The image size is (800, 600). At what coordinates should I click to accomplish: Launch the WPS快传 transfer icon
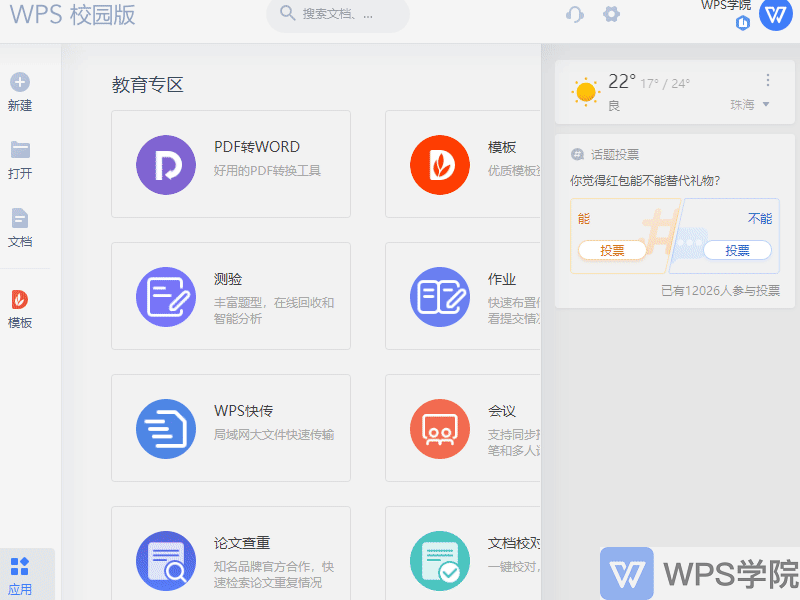point(166,429)
